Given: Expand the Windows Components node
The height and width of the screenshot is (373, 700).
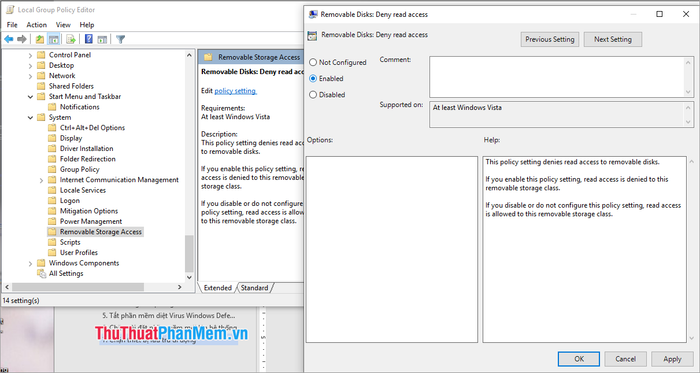Looking at the screenshot, I should (x=30, y=263).
